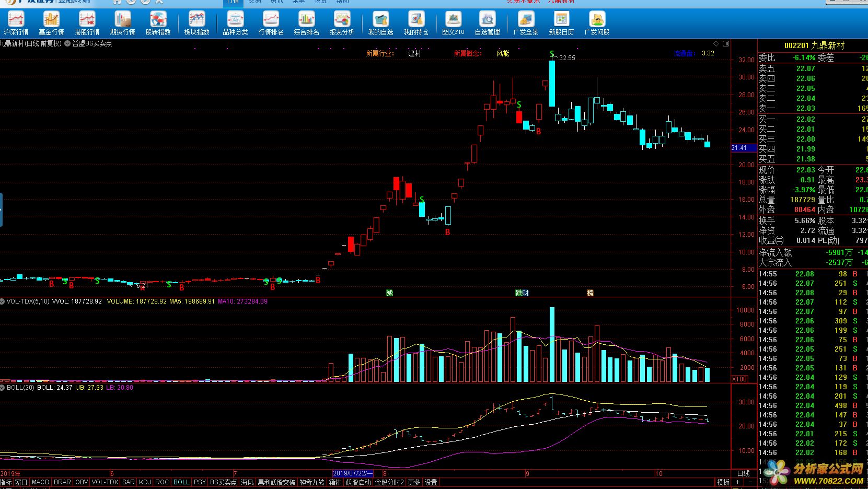Open 广发问股 stock Q&A icon
Screen dimensions: 868x489
click(x=597, y=24)
